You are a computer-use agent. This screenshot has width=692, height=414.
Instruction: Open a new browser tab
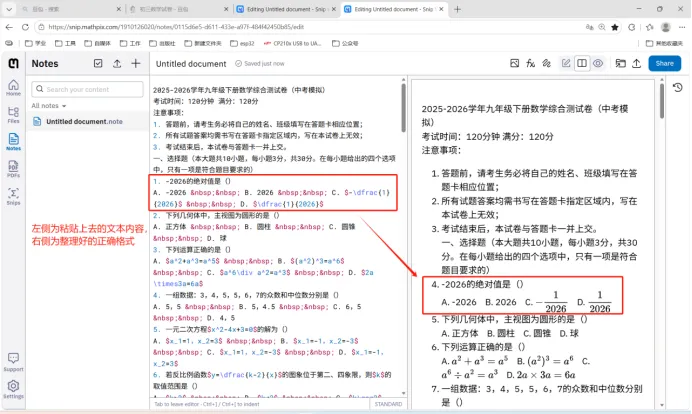point(457,9)
